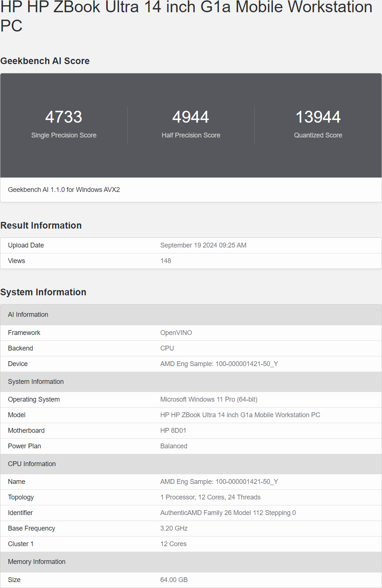Click the Geekbench AI Score heading
Screen dimensions: 382x588
(x=45, y=61)
